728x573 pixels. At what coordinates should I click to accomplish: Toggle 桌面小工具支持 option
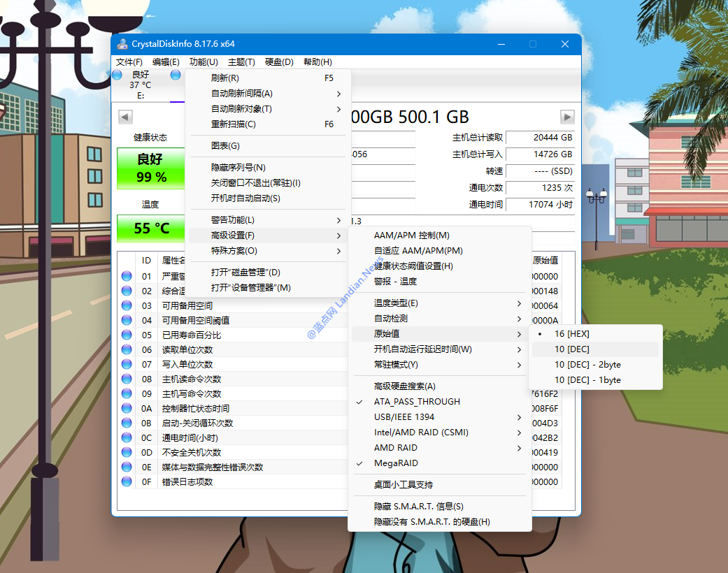[x=439, y=485]
